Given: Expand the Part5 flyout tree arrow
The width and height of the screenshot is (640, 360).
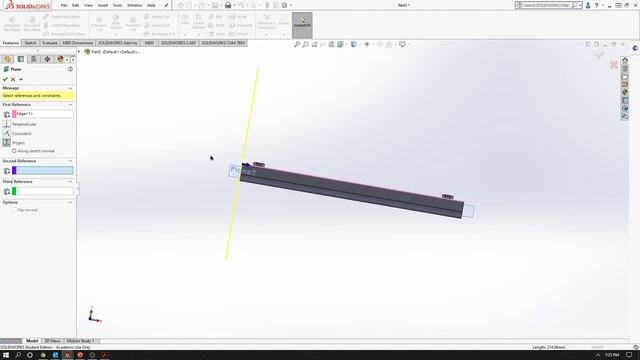Looking at the screenshot, I should pos(79,52).
